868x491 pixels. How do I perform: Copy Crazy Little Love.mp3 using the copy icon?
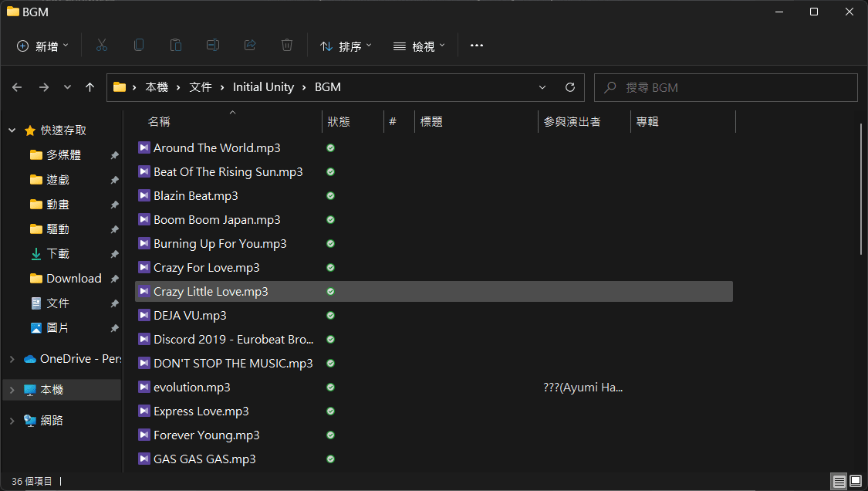(139, 45)
